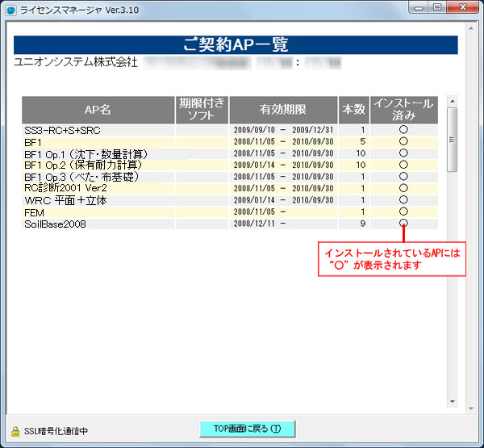
Task: Click the license manager app icon in title bar
Action: (11, 10)
